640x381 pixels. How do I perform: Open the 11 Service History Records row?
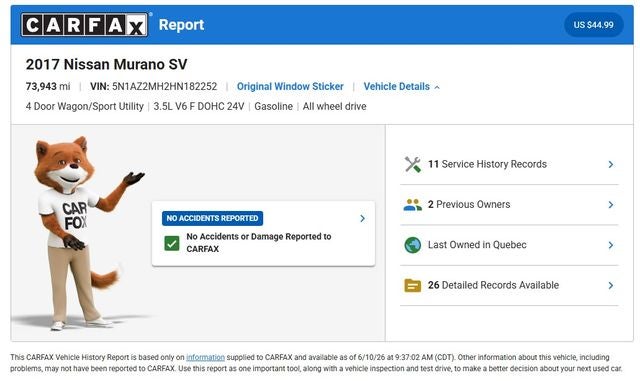[509, 164]
